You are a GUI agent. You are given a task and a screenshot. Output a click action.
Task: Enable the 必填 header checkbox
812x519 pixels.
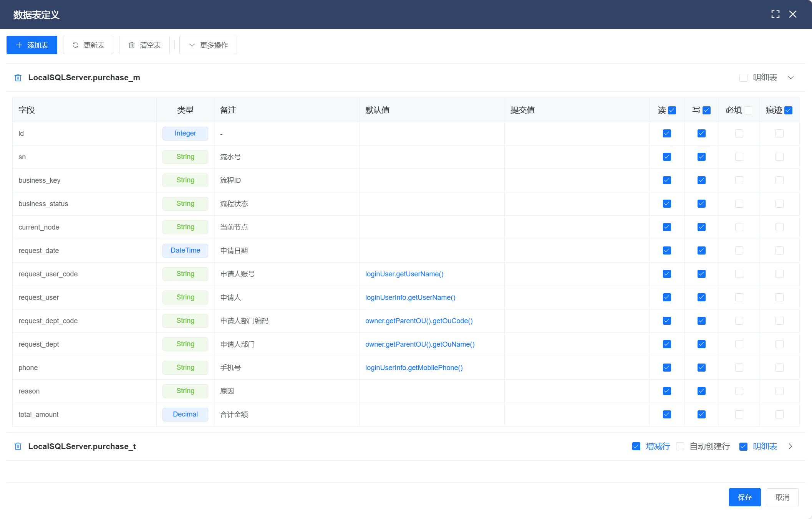(748, 111)
